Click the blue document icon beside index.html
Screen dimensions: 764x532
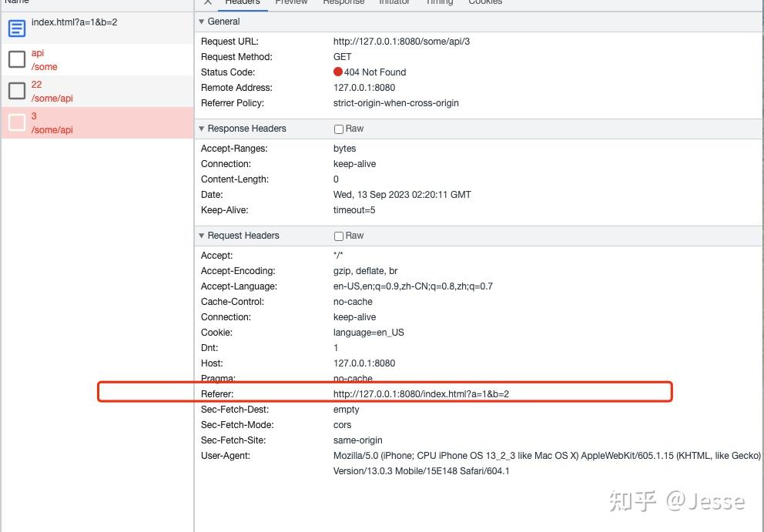click(17, 28)
